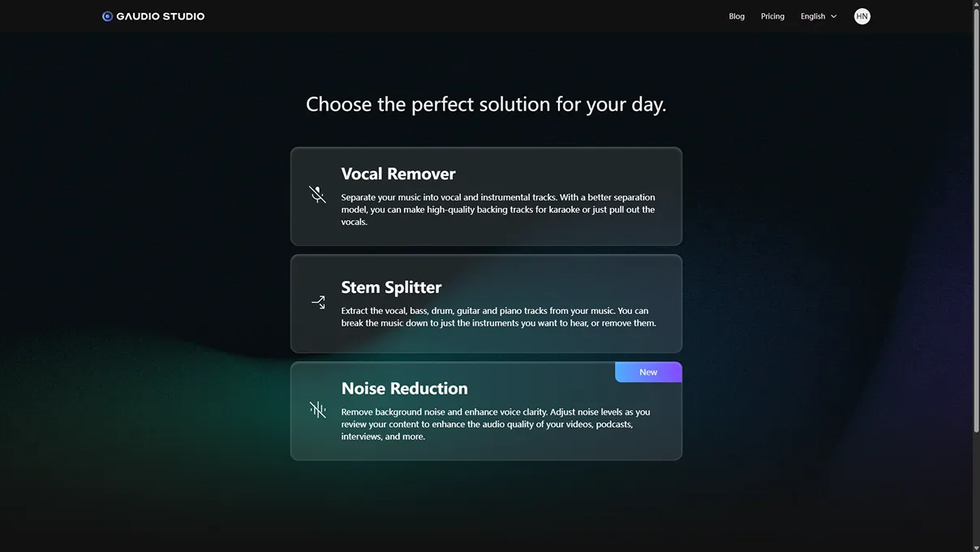Open the HN user avatar menu
The height and width of the screenshot is (552, 980).
point(862,16)
